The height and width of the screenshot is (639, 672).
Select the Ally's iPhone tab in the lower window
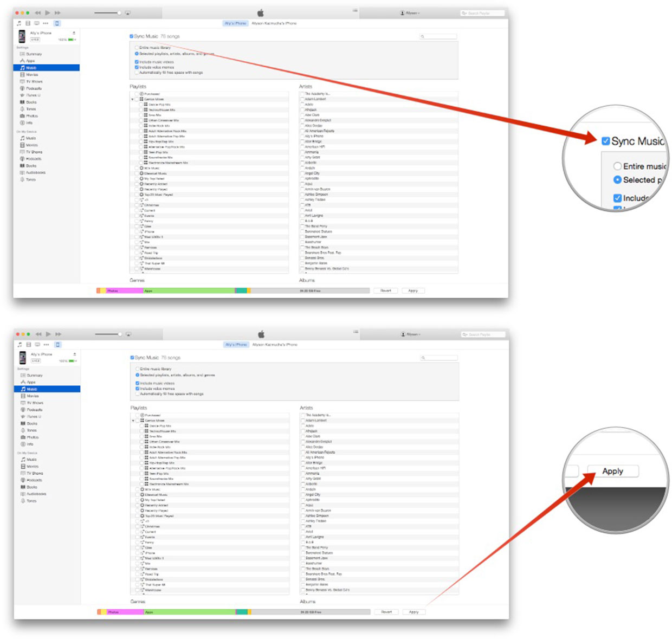(236, 345)
